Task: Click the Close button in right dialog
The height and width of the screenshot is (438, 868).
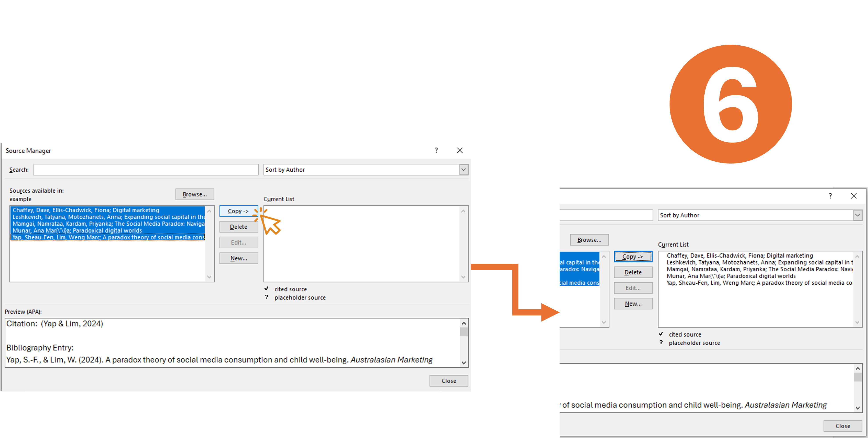Action: coord(842,426)
